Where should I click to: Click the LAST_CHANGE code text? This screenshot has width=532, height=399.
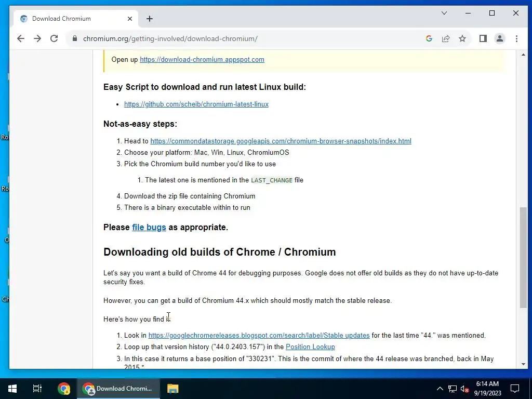pos(271,180)
